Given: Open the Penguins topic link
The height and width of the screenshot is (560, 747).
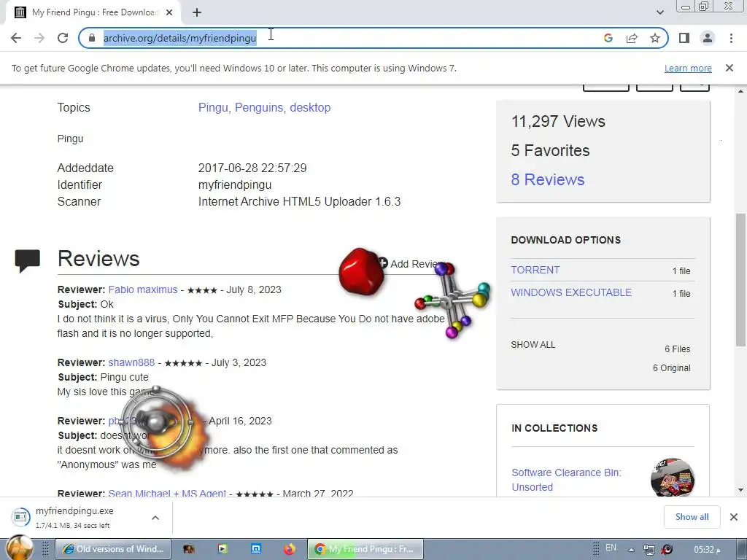Looking at the screenshot, I should coord(259,108).
